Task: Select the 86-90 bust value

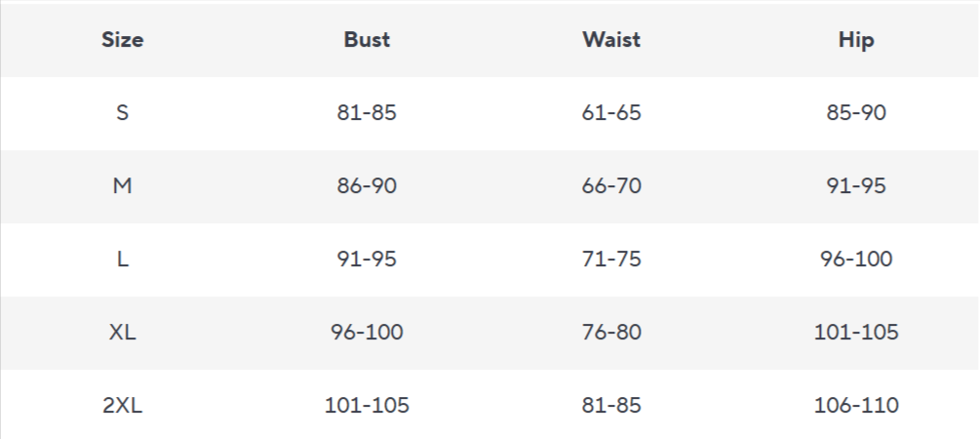Action: coord(367,186)
